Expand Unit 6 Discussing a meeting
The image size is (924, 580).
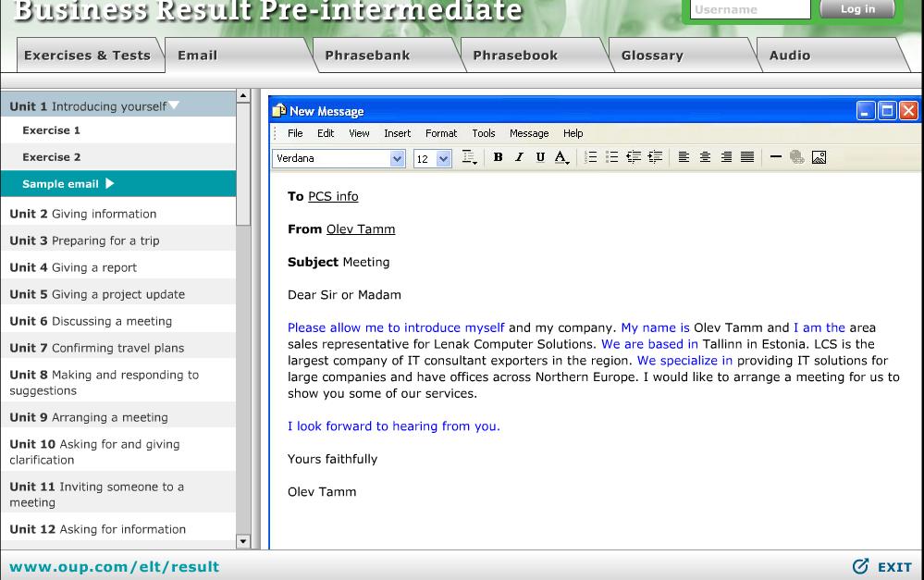118,321
